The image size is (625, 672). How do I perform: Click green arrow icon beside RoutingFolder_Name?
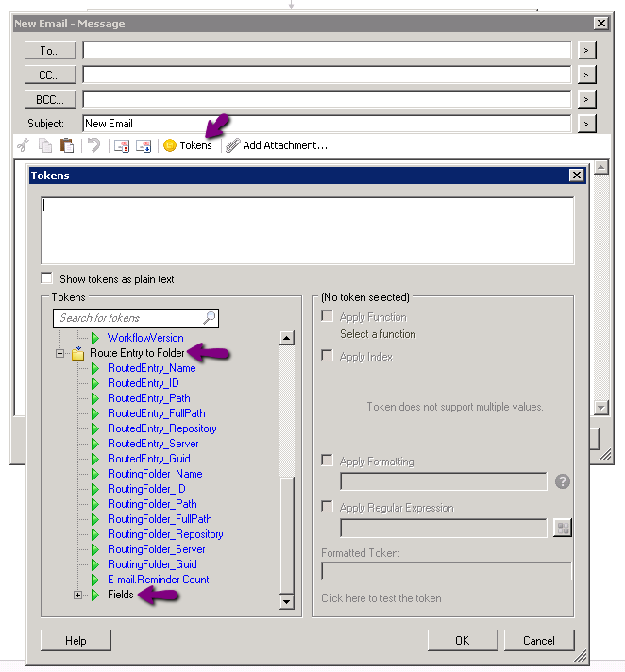point(95,474)
